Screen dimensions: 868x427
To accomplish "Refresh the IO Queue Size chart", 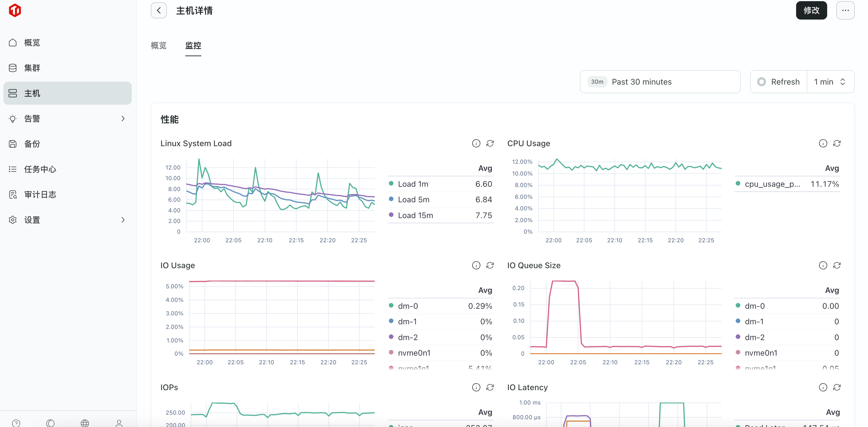I will click(x=837, y=265).
